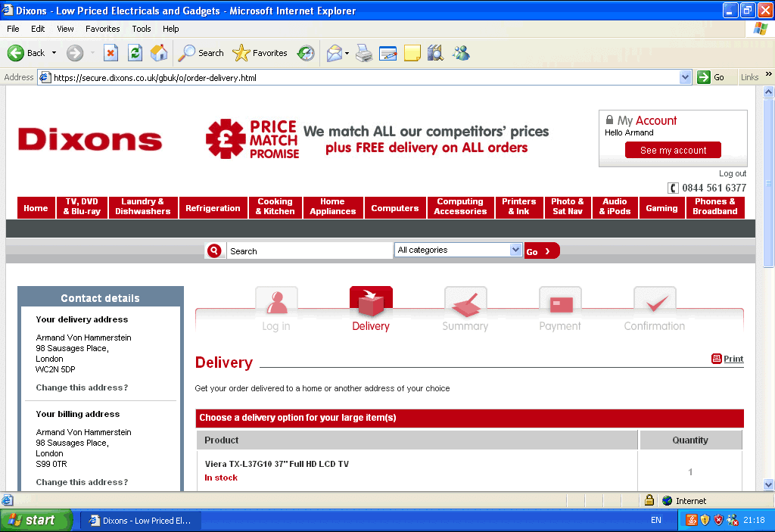Click the address bar Go button
The width and height of the screenshot is (775, 532).
(711, 77)
